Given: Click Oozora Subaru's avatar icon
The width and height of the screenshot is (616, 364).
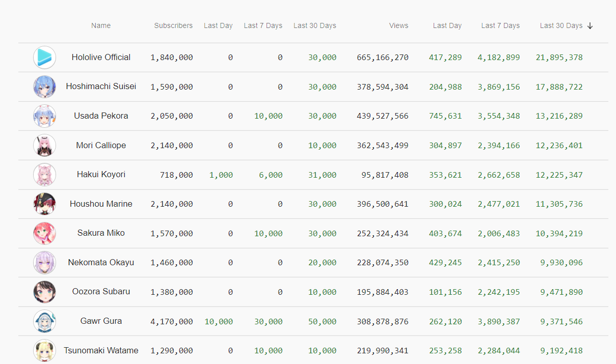Looking at the screenshot, I should (x=44, y=292).
